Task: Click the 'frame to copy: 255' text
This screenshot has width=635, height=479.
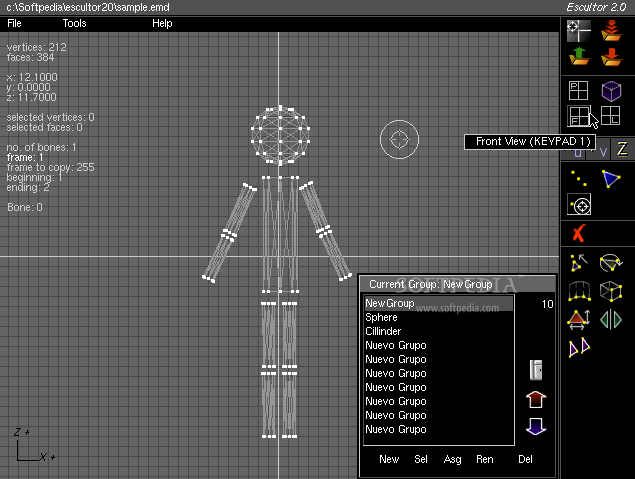Action: [50, 167]
